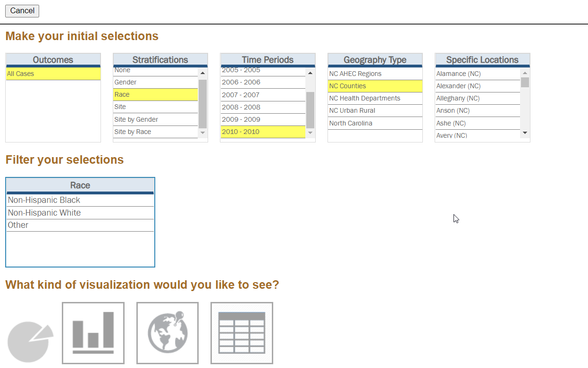Select the bar chart visualization icon

coord(93,333)
